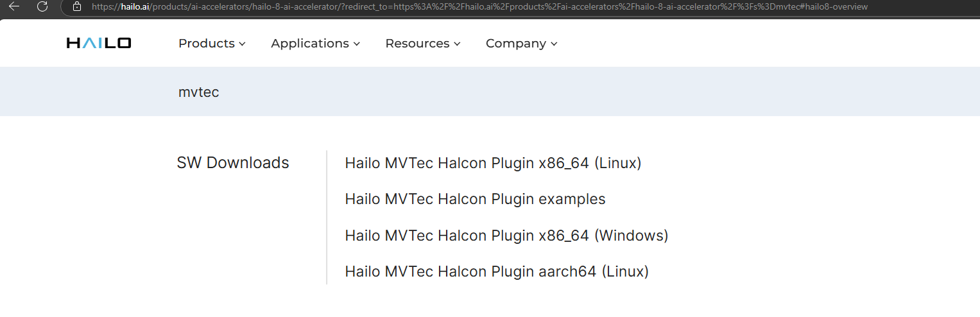
Task: Expand the Applications chevron arrow
Action: coord(357,44)
